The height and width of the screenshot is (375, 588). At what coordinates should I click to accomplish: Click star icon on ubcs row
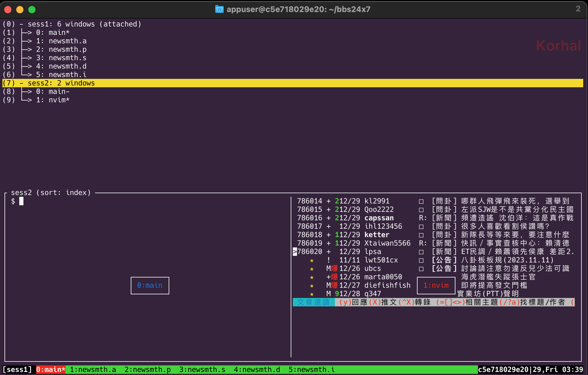pos(312,269)
